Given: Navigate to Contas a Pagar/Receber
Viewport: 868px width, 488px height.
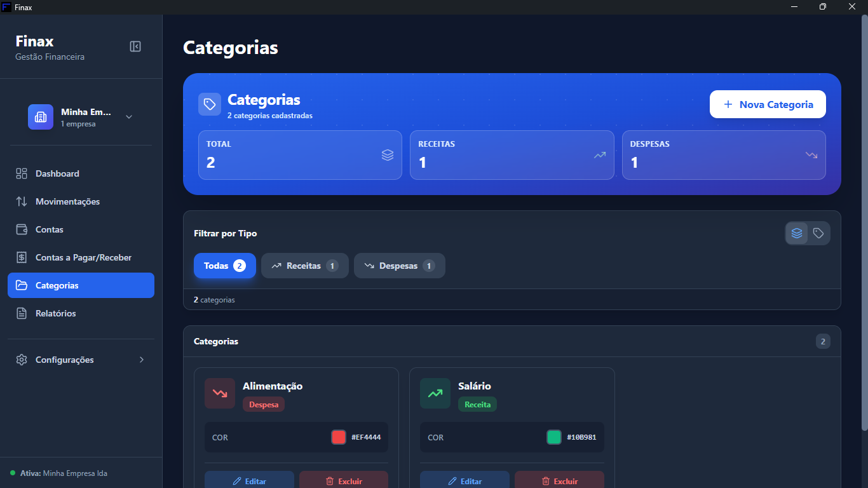Looking at the screenshot, I should pyautogui.click(x=81, y=257).
